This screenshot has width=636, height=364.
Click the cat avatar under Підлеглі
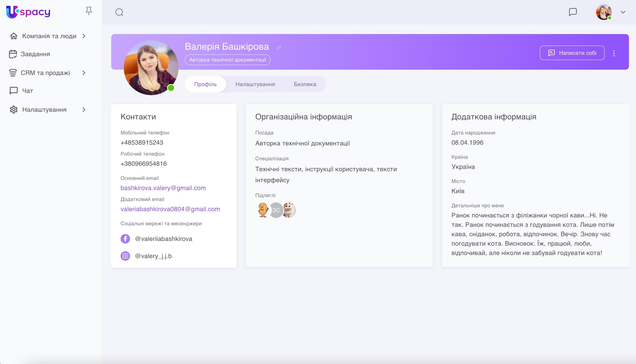(x=290, y=210)
